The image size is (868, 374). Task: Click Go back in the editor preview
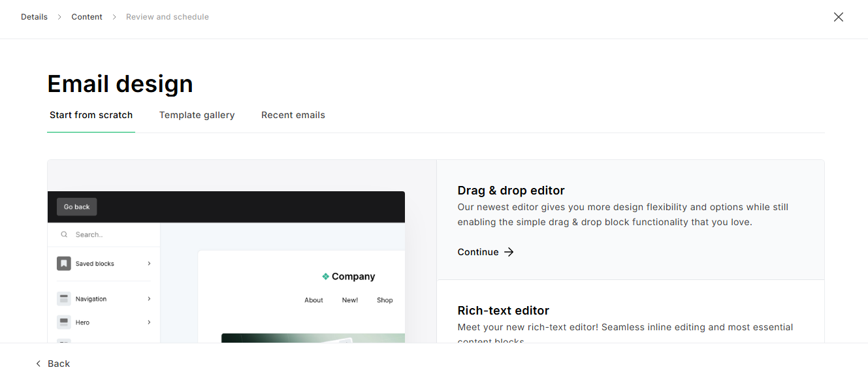[77, 207]
